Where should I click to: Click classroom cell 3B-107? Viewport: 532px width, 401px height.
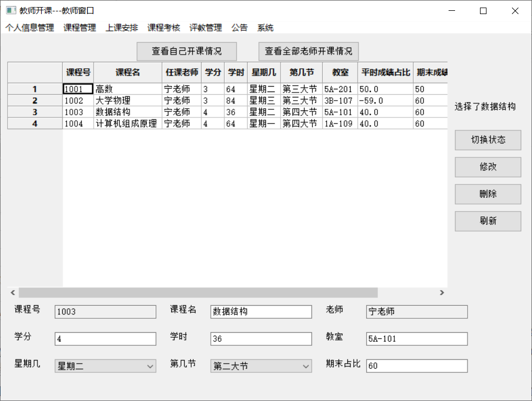pyautogui.click(x=340, y=101)
